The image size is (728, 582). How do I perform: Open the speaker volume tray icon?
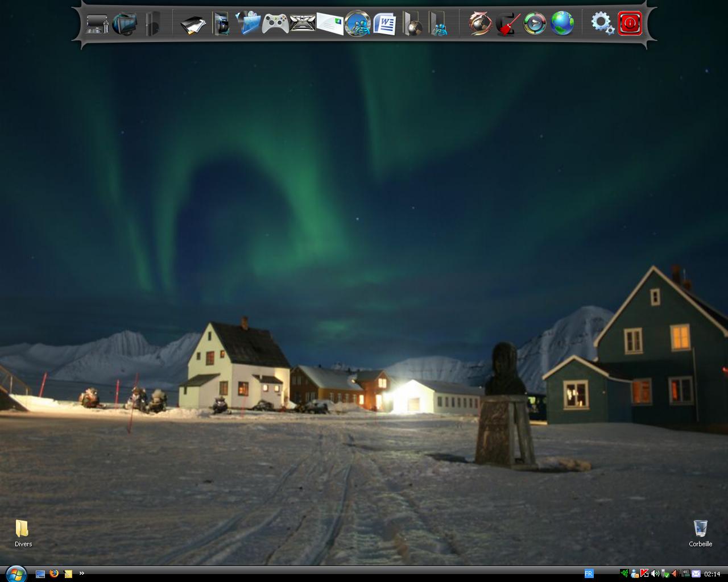(x=655, y=574)
